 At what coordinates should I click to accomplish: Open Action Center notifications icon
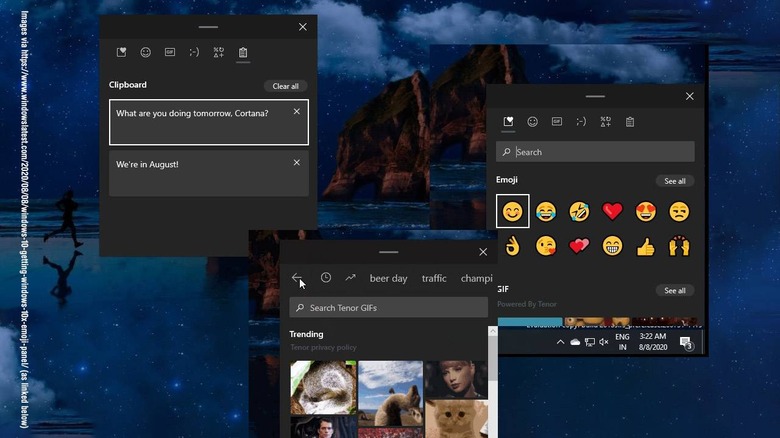686,342
